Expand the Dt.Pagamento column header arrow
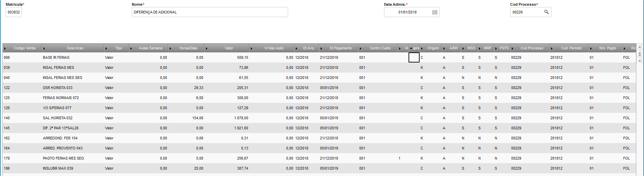 (x=321, y=48)
